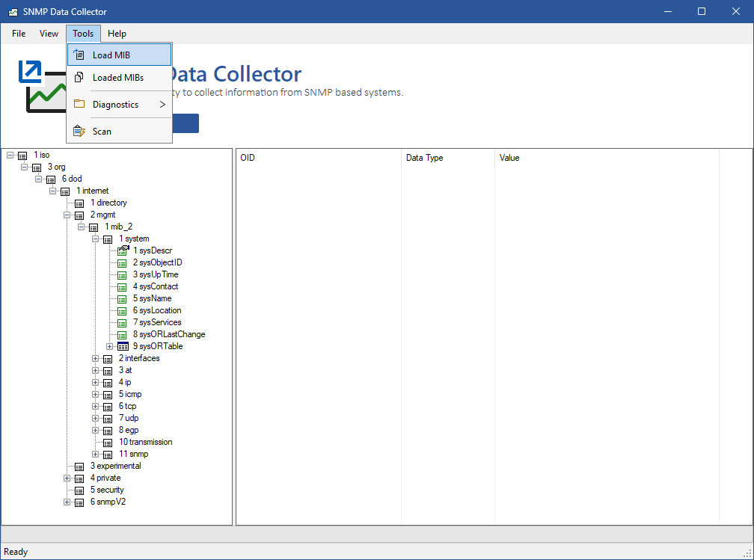Image resolution: width=754 pixels, height=560 pixels.
Task: Click the SNMP Data Collector title bar icon
Action: click(13, 12)
